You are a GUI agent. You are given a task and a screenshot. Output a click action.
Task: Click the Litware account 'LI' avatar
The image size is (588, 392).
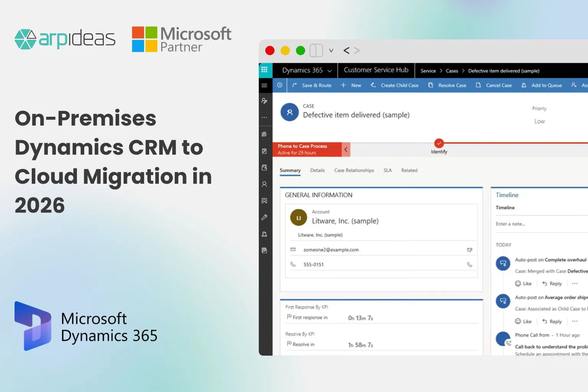coord(299,218)
